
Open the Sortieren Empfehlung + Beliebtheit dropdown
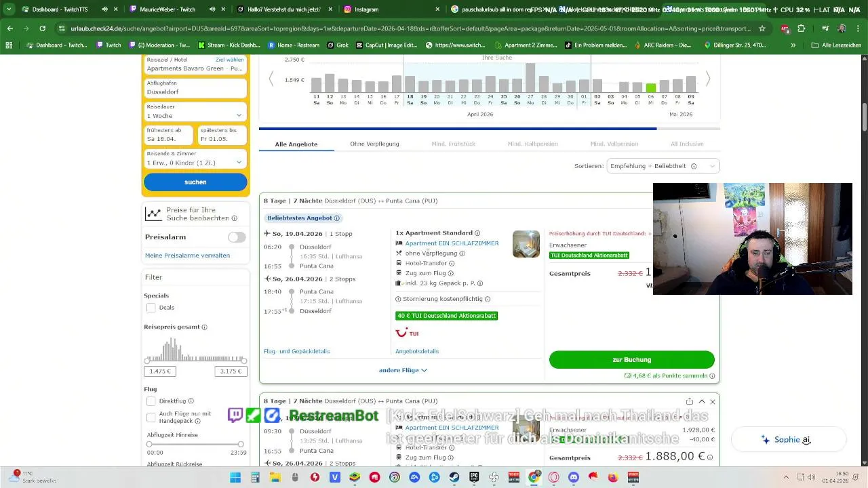[663, 166]
